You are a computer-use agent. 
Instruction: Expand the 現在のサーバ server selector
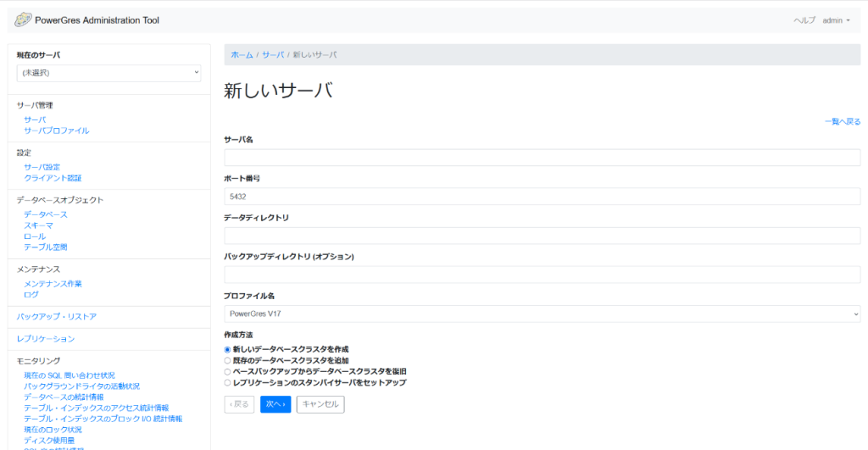pos(109,73)
